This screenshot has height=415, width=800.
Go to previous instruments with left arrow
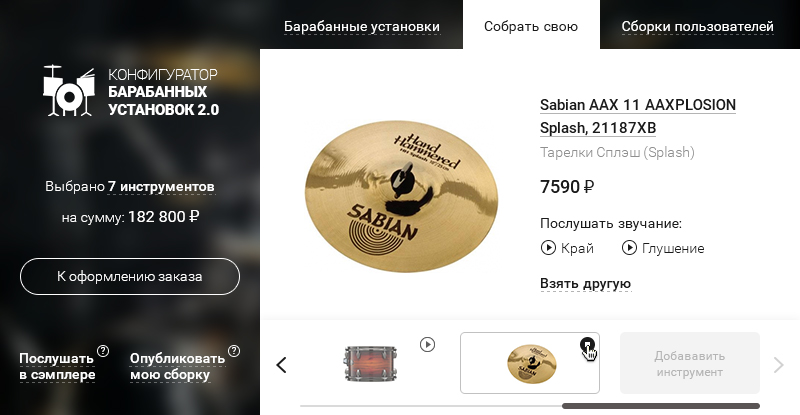[x=281, y=364]
